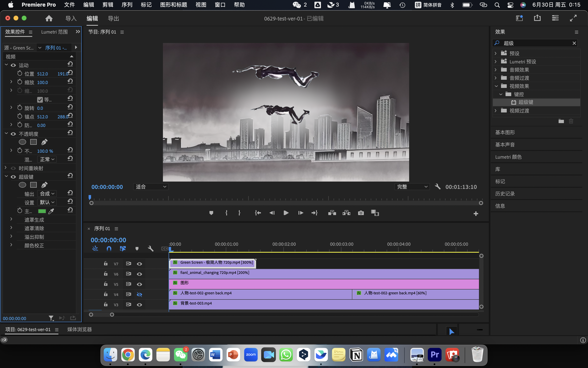Clear the effects search field
Screen dimensions: 588x368
[x=574, y=43]
